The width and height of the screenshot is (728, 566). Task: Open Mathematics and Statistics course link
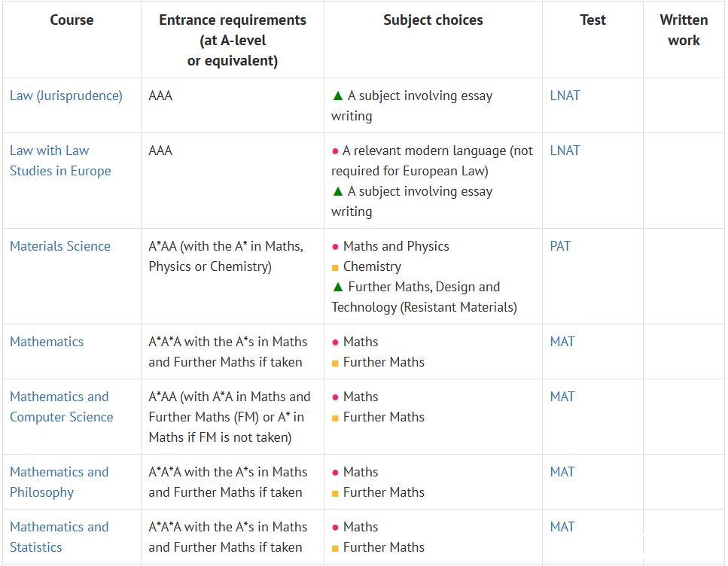(59, 537)
